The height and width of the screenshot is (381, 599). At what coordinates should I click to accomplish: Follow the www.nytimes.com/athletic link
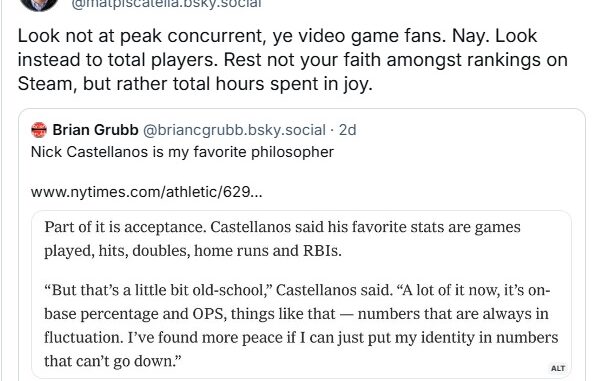147,192
